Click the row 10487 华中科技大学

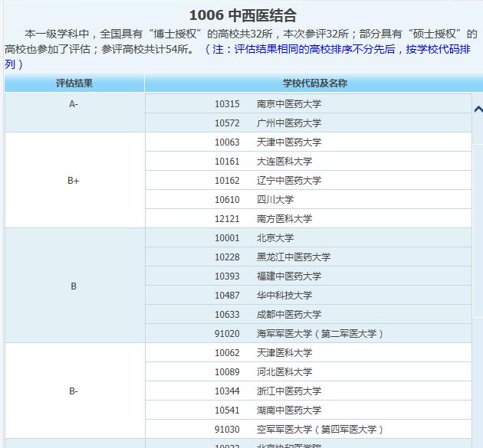(x=308, y=295)
